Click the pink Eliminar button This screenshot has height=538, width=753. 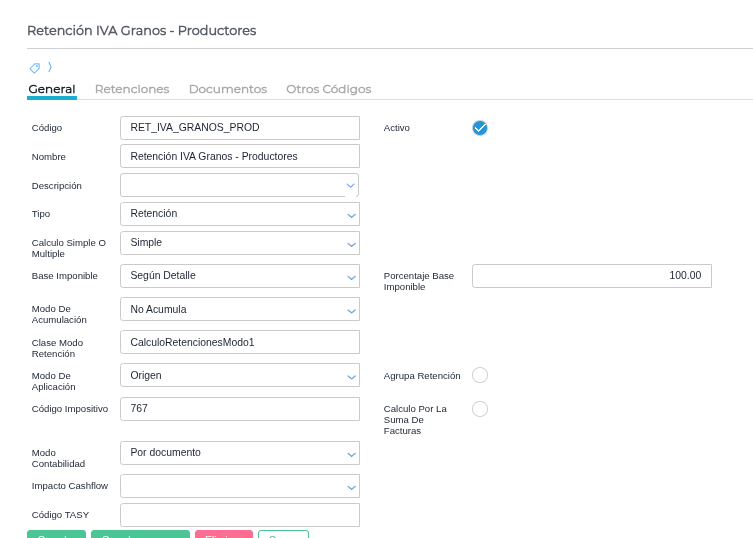(223, 535)
